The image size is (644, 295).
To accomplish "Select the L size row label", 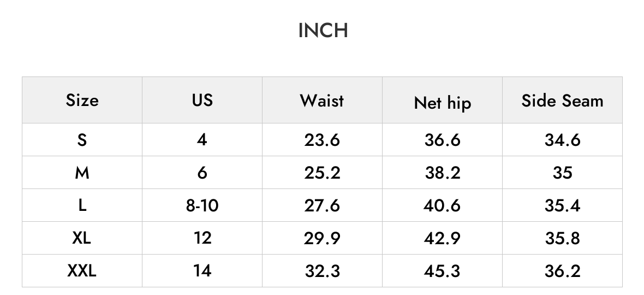I will (82, 205).
